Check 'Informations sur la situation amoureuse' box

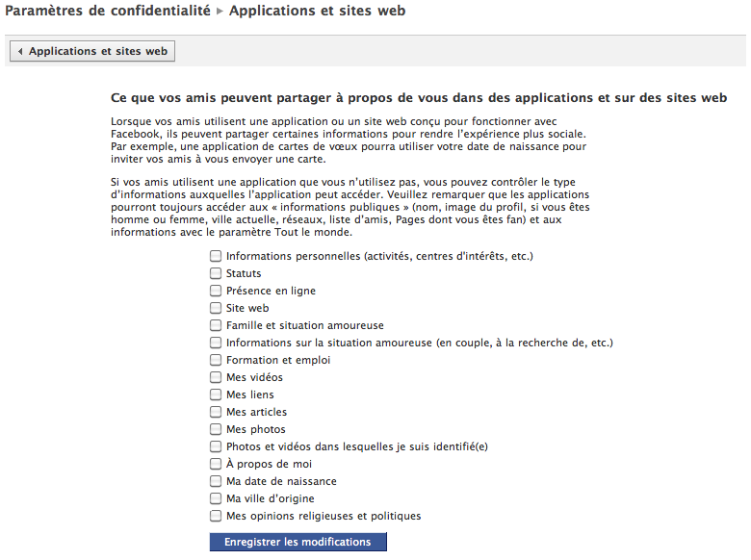point(216,343)
